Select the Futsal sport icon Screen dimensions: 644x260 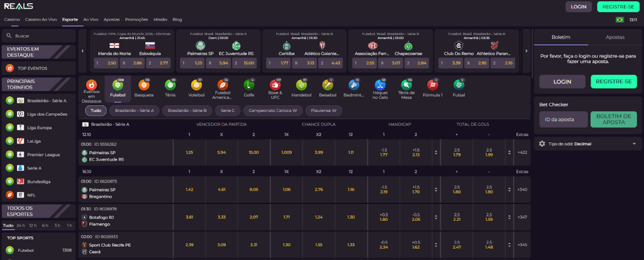[458, 85]
